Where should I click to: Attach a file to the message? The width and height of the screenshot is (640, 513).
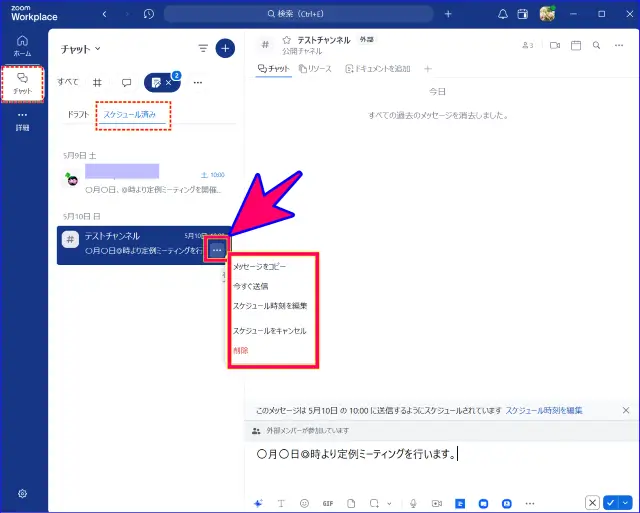pyautogui.click(x=351, y=504)
